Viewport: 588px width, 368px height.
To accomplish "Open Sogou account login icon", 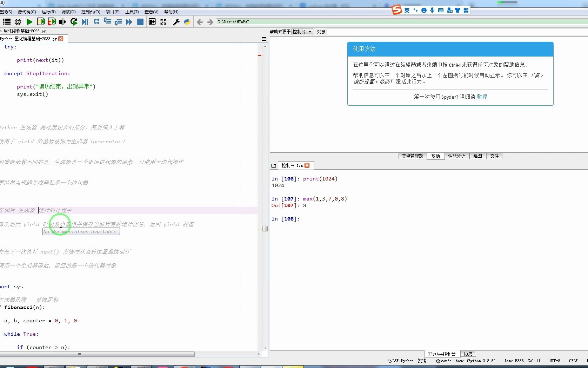I will point(449,10).
